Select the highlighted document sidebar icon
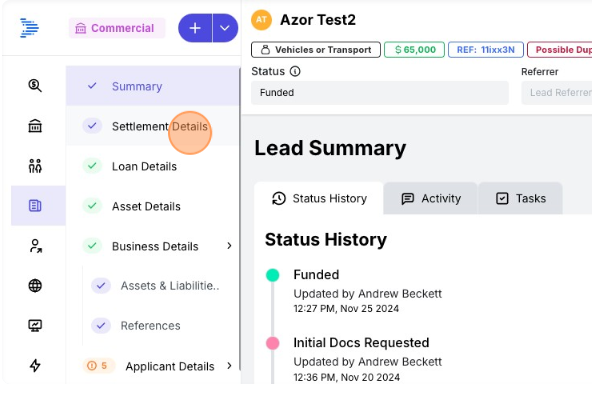592x393 pixels. 35,206
